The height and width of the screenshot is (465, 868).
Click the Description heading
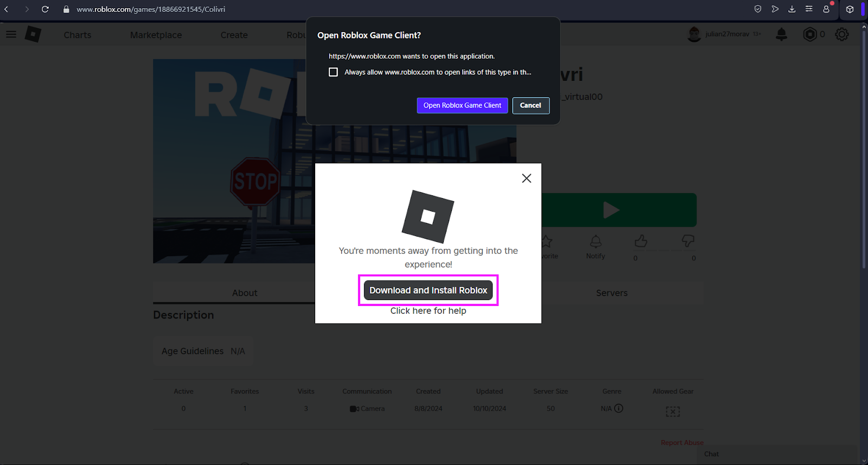183,315
